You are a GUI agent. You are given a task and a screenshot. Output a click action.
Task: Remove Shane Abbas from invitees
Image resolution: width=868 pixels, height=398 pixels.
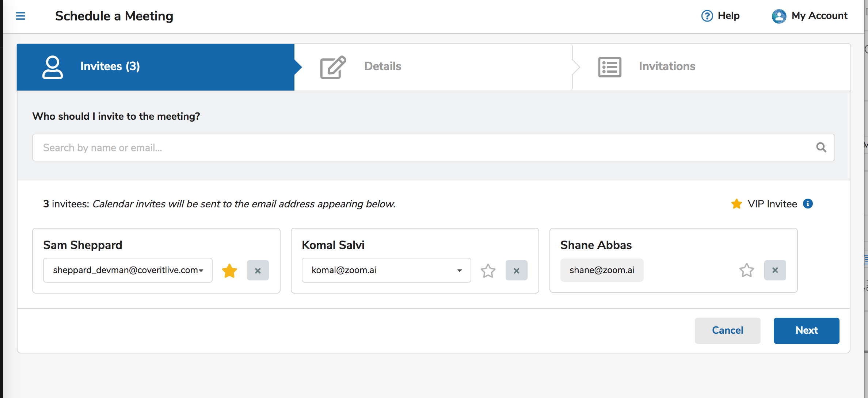tap(775, 270)
